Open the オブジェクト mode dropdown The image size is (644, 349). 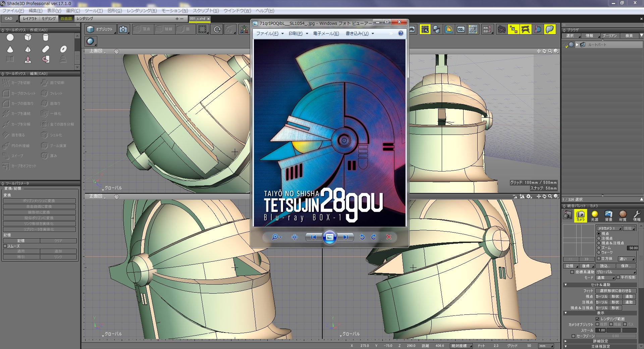(100, 30)
